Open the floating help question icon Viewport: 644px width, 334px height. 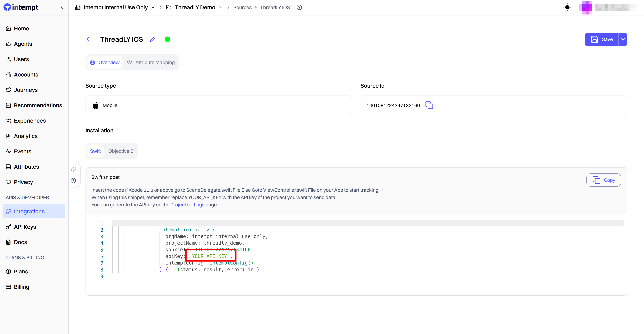pos(73,181)
